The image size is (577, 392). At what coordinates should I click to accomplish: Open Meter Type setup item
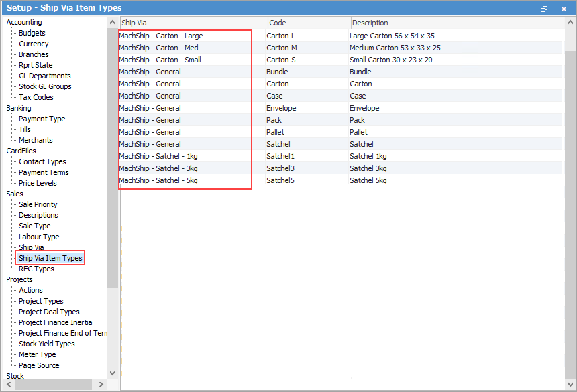click(x=37, y=354)
